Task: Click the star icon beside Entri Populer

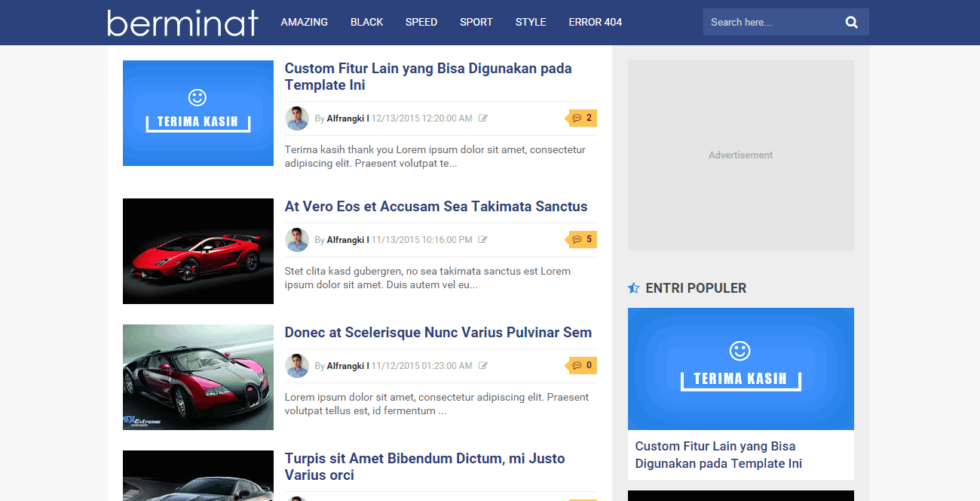Action: (634, 288)
